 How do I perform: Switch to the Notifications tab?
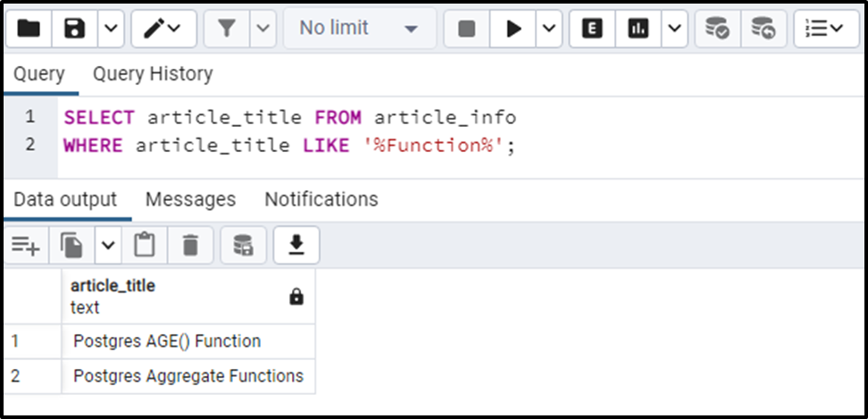321,199
